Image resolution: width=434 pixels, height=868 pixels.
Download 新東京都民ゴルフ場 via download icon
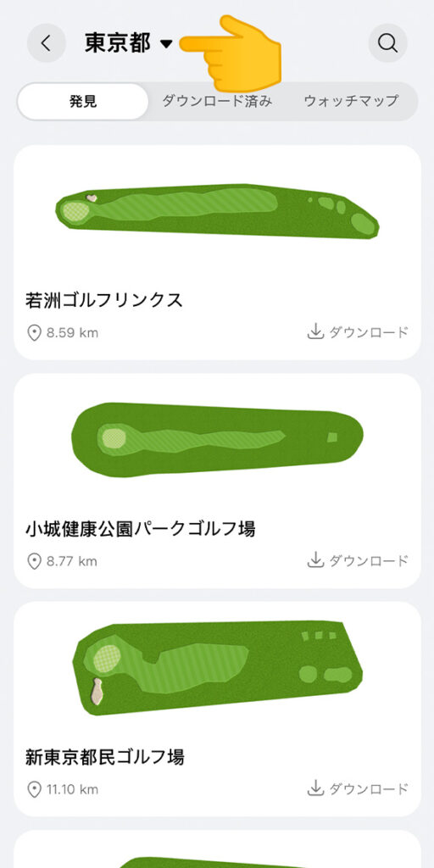[x=315, y=788]
